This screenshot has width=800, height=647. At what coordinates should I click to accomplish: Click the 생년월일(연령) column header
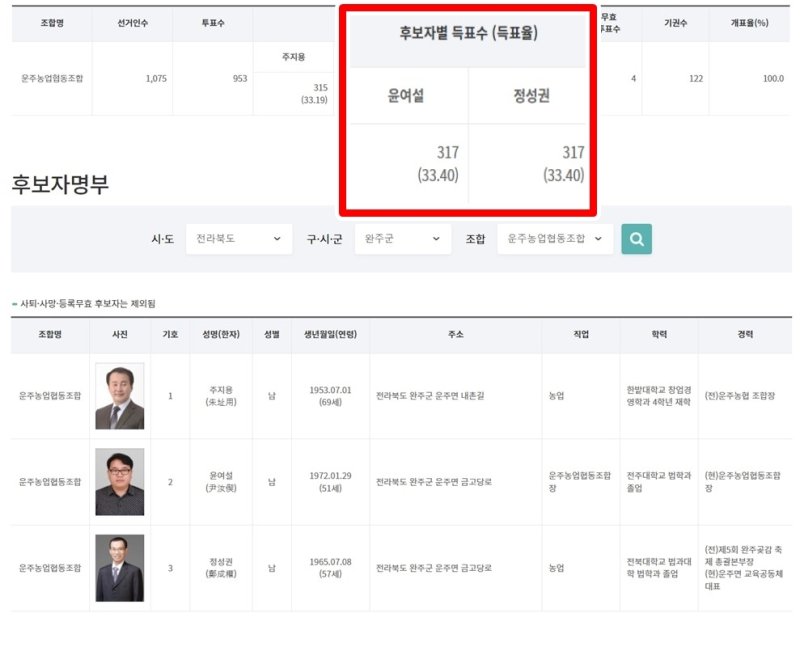[330, 335]
